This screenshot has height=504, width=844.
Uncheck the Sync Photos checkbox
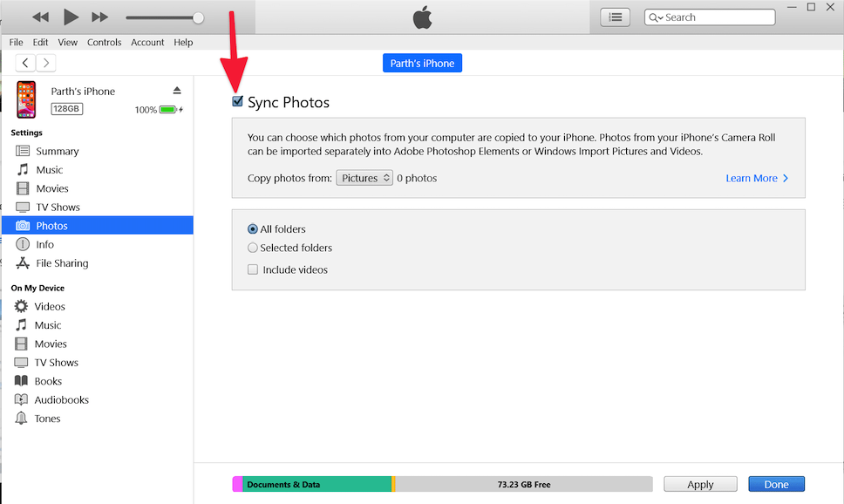[238, 102]
